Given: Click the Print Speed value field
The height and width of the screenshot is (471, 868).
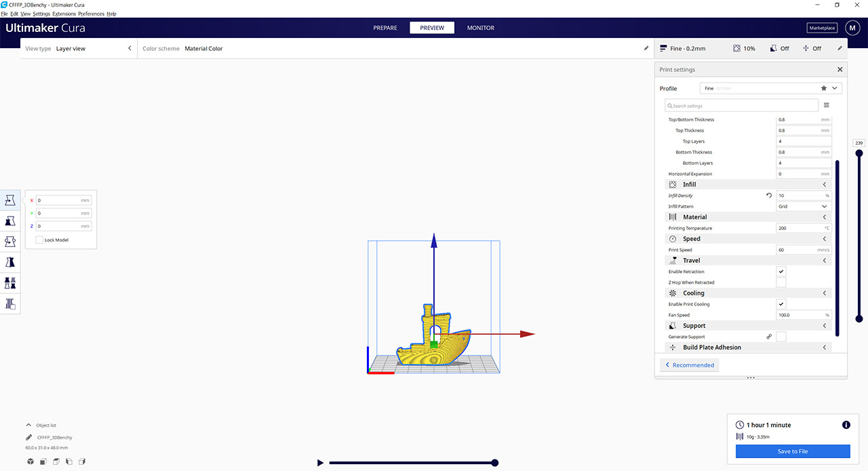Looking at the screenshot, I should click(804, 250).
